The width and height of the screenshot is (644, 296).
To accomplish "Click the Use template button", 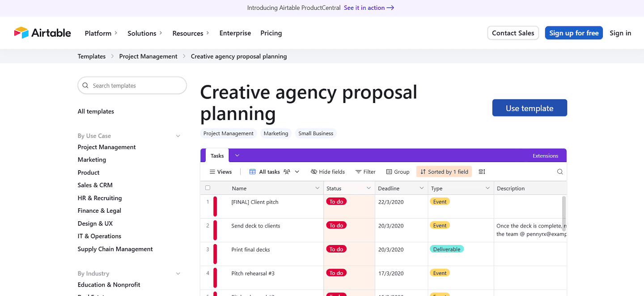I will point(530,107).
